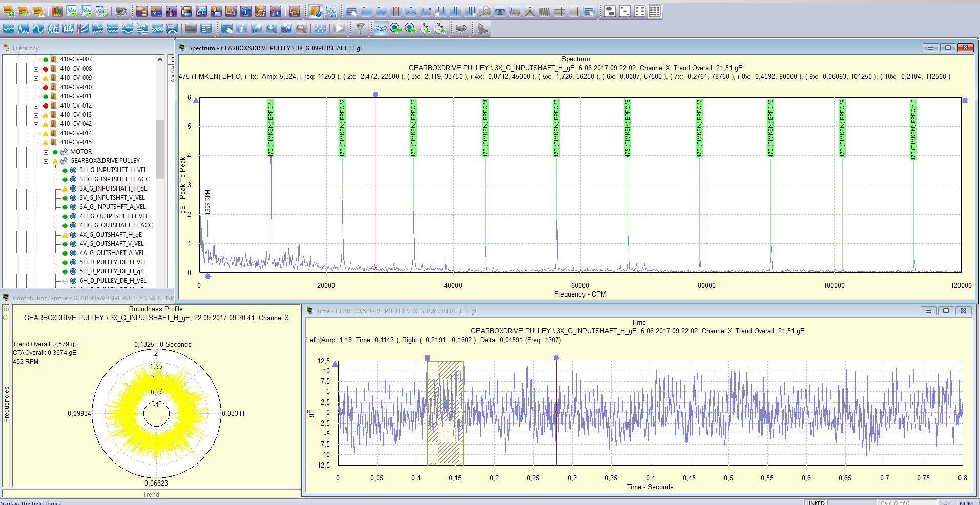Click the Hierarchy panel tab title
This screenshot has width=980, height=505.
click(26, 48)
